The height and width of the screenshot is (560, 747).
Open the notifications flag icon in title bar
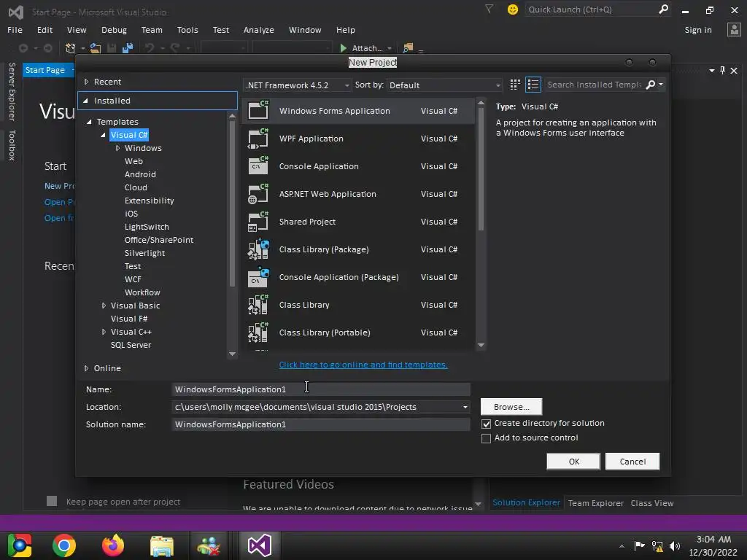(x=489, y=9)
